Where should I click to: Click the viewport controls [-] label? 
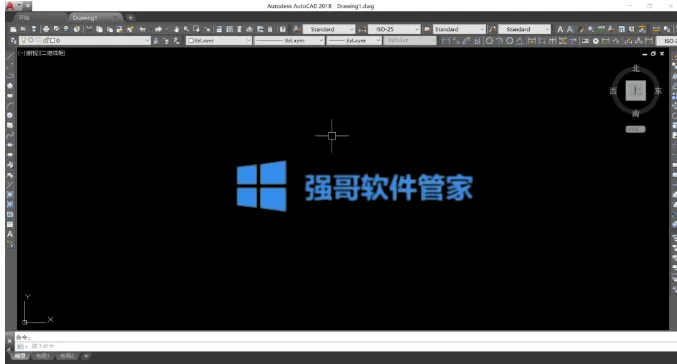(21, 53)
